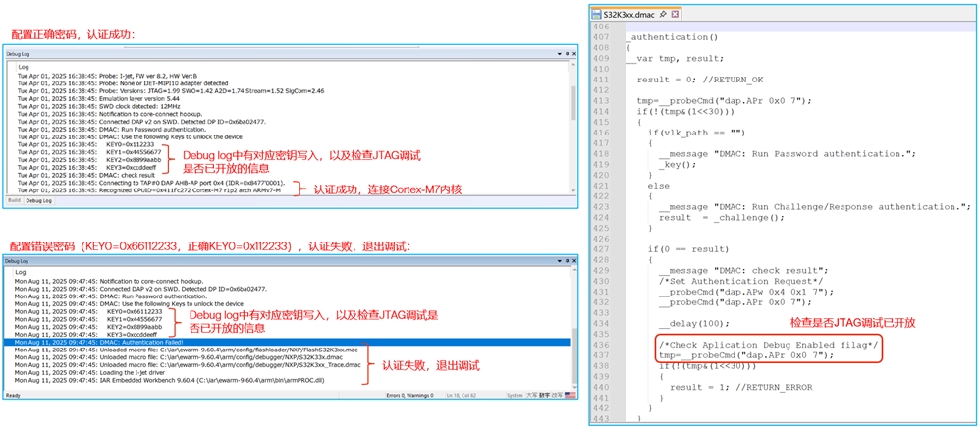Viewport: 980px width, 431px height.
Task: Select the Log column header in August Debug Log
Action: click(21, 272)
